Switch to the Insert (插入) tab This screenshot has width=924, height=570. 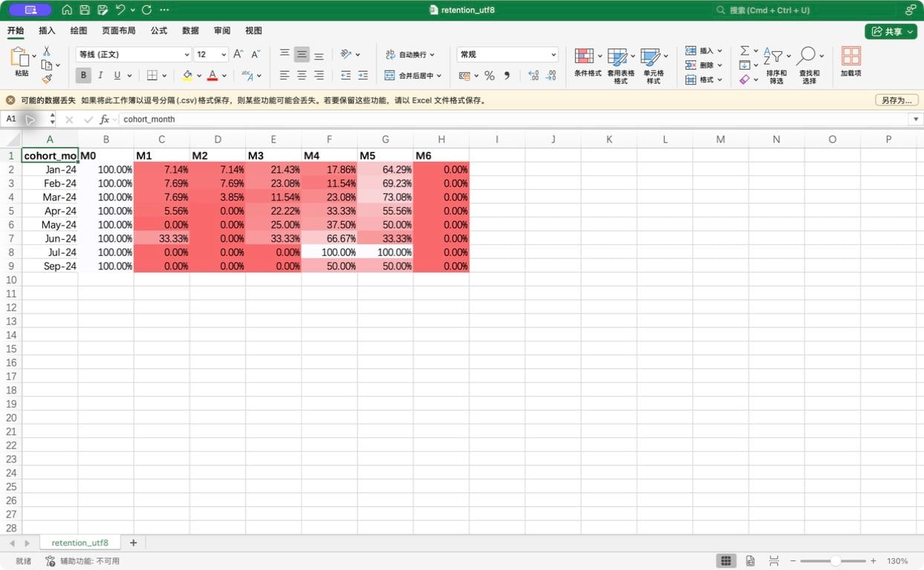[47, 30]
